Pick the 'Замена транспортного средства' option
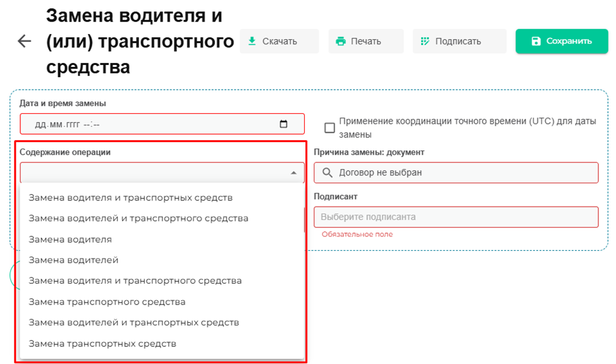The height and width of the screenshot is (364, 616). tap(107, 302)
